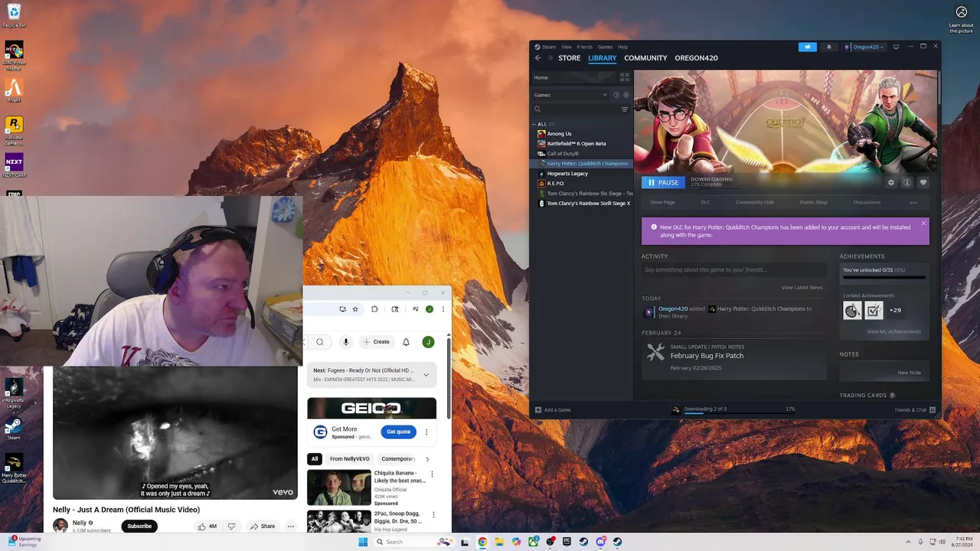Viewport: 980px width, 551px height.
Task: Expand the Next: Fugees playlist panel
Action: [426, 375]
